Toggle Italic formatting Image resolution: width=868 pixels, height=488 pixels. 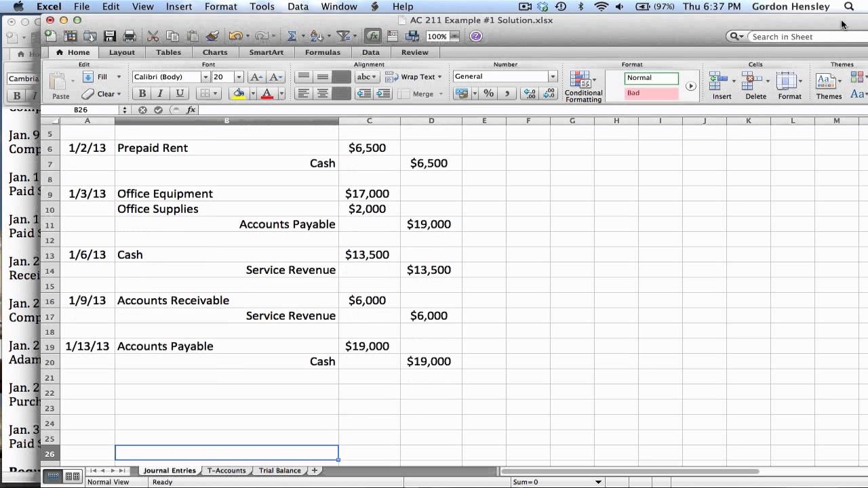tap(161, 94)
